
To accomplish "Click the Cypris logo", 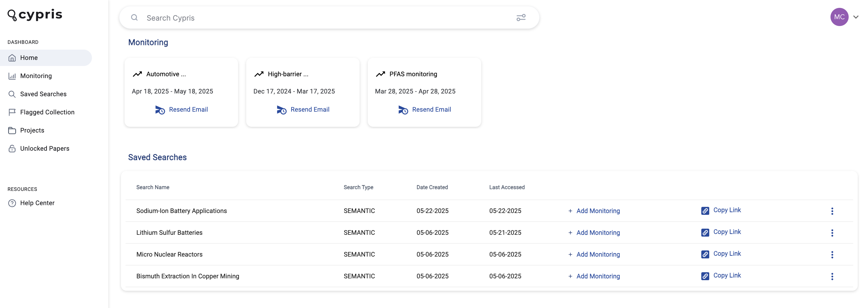I will pyautogui.click(x=35, y=15).
